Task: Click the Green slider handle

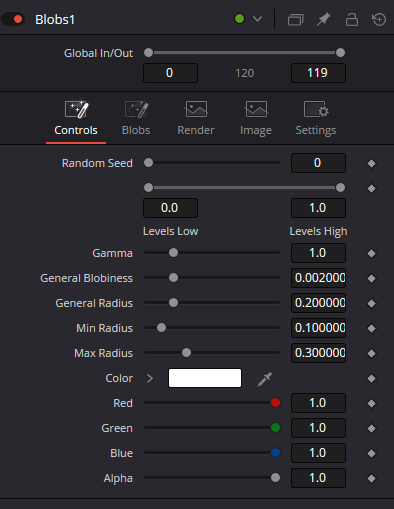Action: 275,428
